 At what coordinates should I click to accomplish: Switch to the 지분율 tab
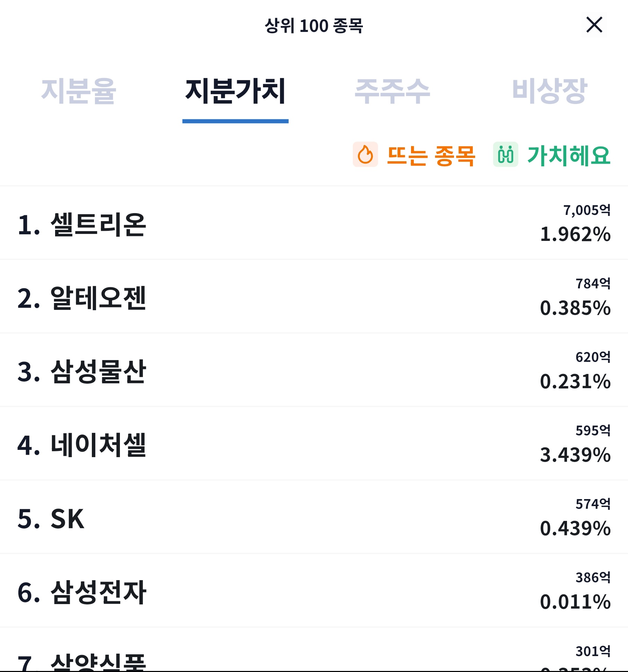coord(78,91)
